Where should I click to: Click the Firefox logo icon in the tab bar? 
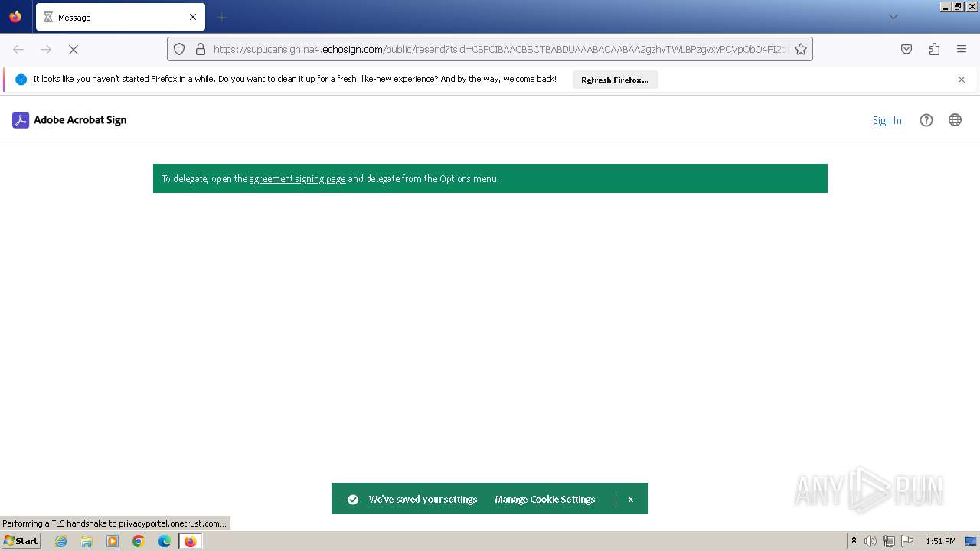point(15,16)
